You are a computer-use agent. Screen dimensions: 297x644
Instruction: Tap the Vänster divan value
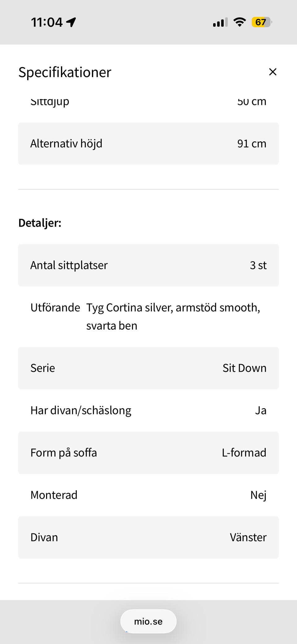click(x=248, y=538)
